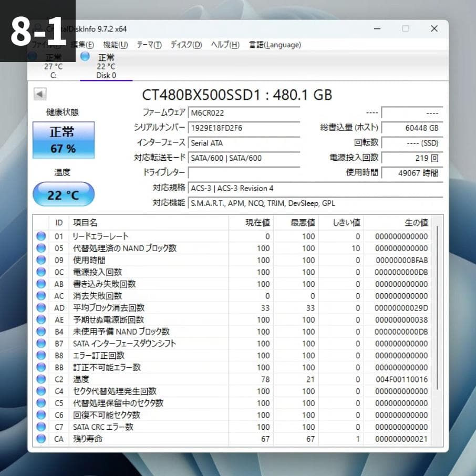
Task: Click the blue status dot beside 使用時間
Action: point(41,260)
